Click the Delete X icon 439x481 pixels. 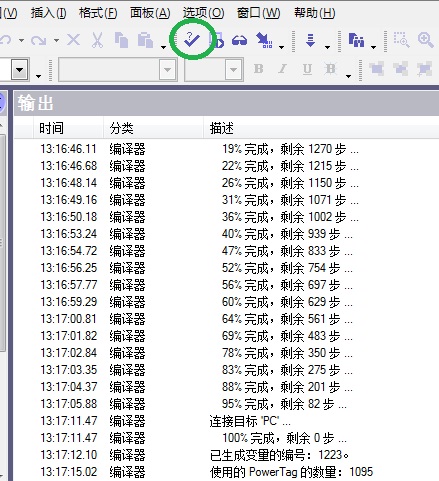coord(73,40)
